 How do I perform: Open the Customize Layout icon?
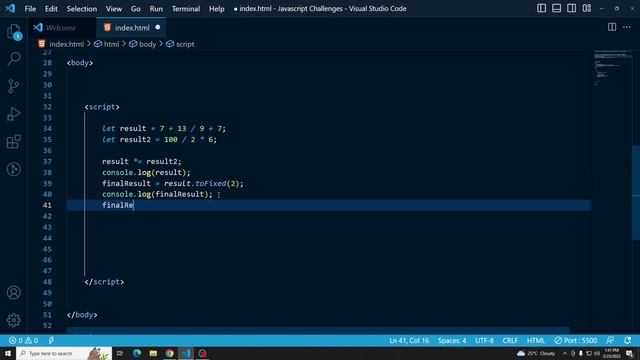point(587,8)
